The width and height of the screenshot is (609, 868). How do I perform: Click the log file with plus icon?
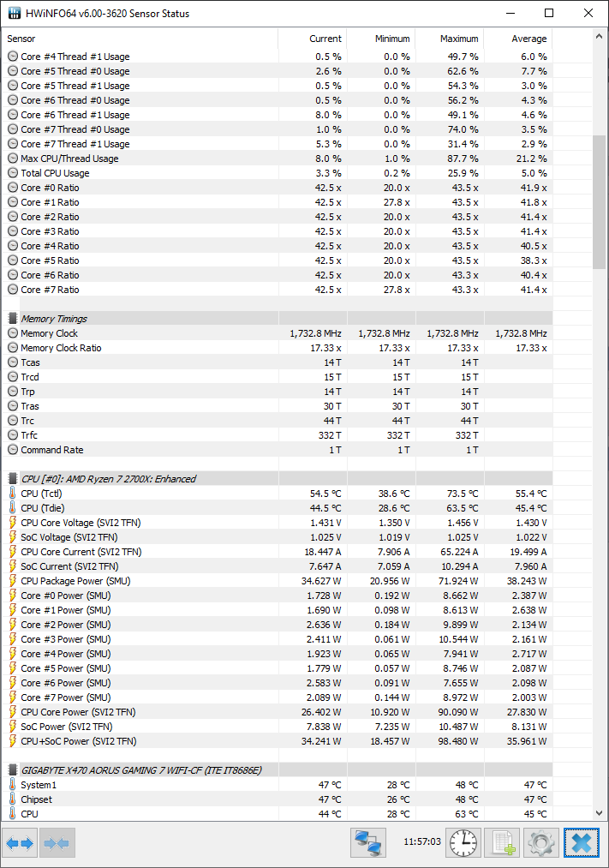503,843
